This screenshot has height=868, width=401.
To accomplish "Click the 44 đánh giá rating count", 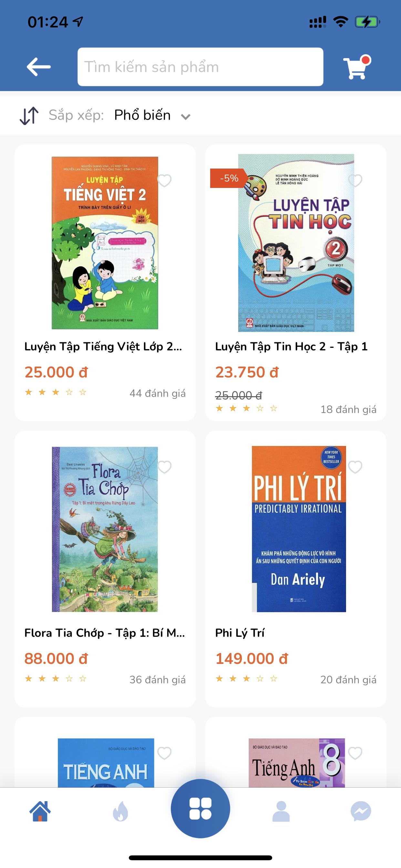I will point(157,393).
